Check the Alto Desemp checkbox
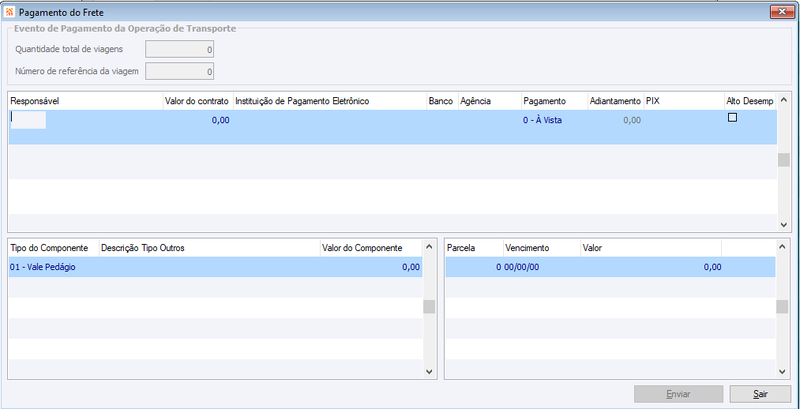Viewport: 800px width, 409px height. 732,118
